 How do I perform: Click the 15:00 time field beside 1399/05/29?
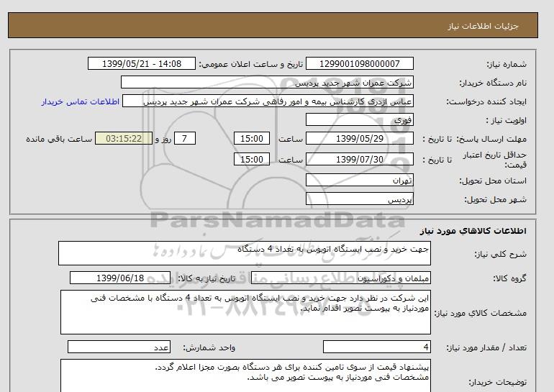pos(252,138)
